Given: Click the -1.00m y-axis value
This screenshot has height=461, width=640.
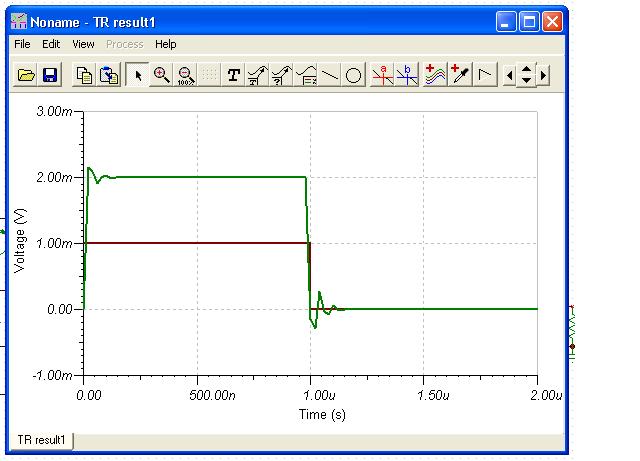Looking at the screenshot, I should [x=52, y=375].
